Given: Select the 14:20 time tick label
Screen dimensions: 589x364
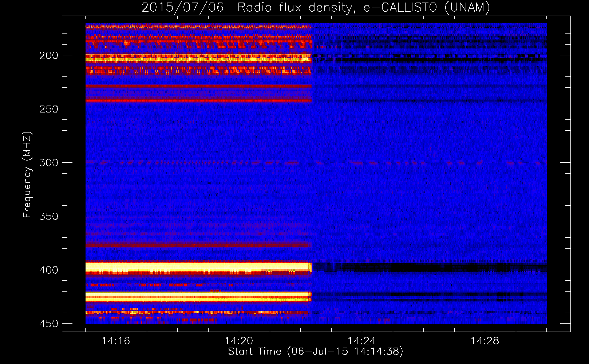Looking at the screenshot, I should coord(239,341).
